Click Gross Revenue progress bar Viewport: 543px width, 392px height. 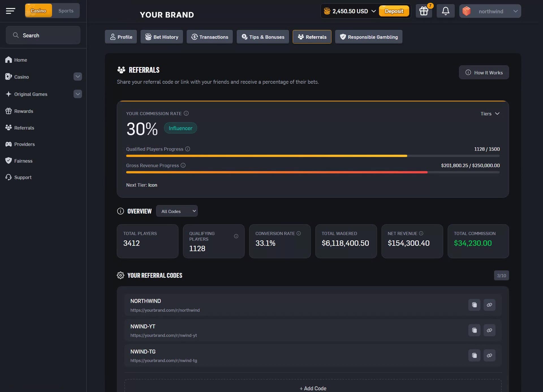313,172
